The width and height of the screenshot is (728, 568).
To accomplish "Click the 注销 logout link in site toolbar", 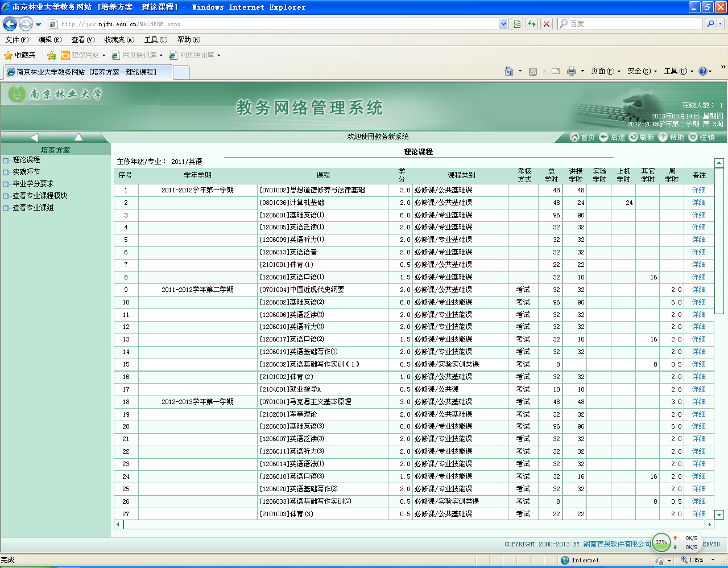I will [x=702, y=137].
